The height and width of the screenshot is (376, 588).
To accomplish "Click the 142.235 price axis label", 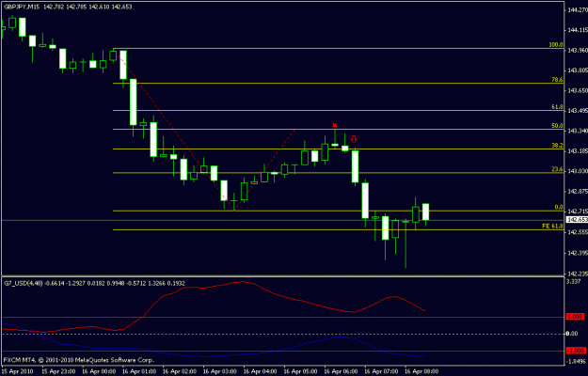I will (578, 274).
